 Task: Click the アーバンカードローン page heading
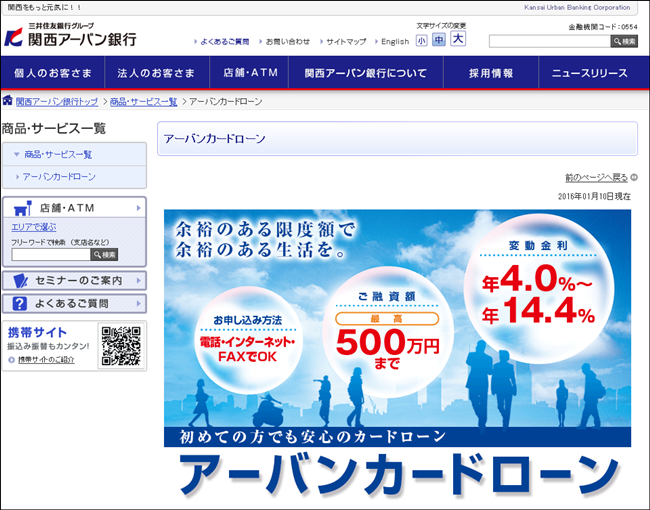tap(214, 138)
